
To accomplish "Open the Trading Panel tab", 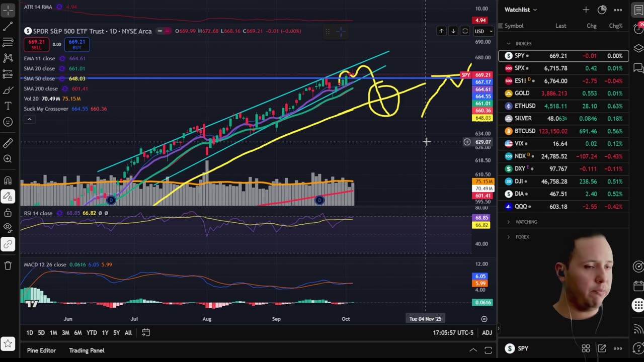I will 87,350.
